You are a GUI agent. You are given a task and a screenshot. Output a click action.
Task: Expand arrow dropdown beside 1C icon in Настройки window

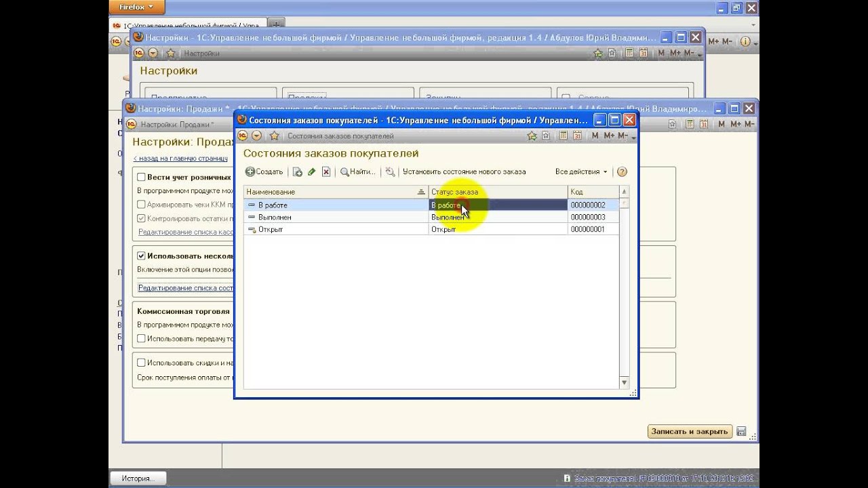click(153, 52)
